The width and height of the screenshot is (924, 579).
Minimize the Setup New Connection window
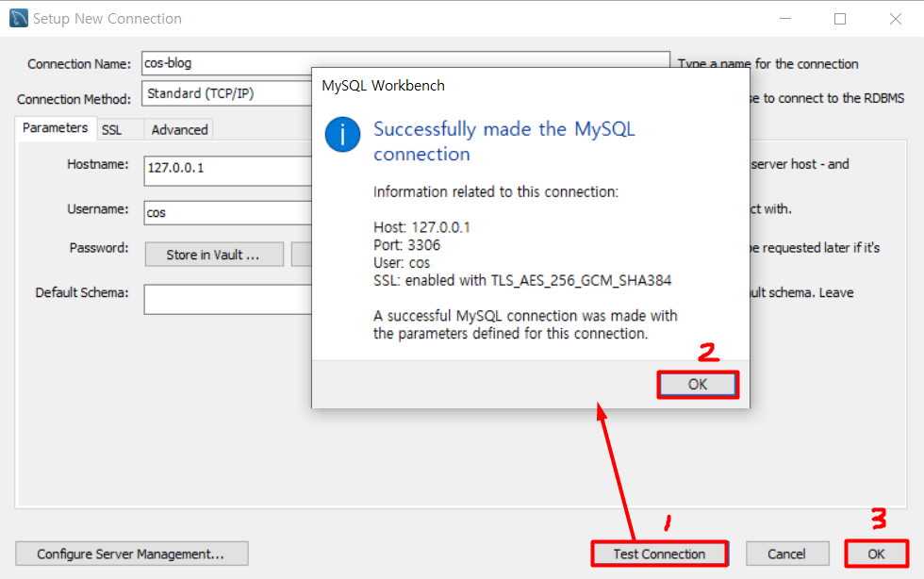pyautogui.click(x=785, y=18)
